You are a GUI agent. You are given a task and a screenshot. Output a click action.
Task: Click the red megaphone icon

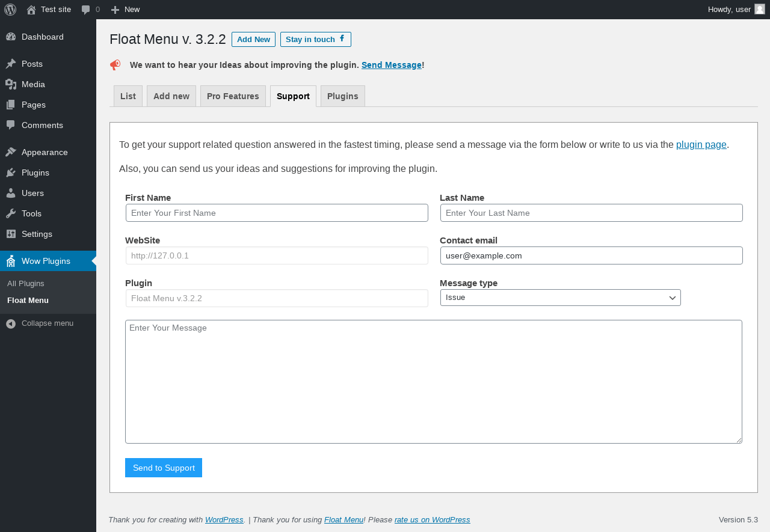click(x=115, y=65)
